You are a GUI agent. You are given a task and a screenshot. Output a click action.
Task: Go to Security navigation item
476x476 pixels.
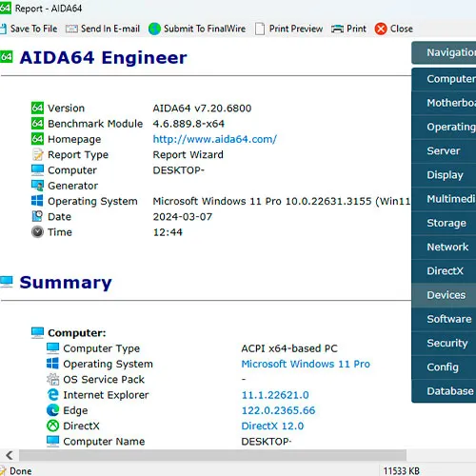444,343
